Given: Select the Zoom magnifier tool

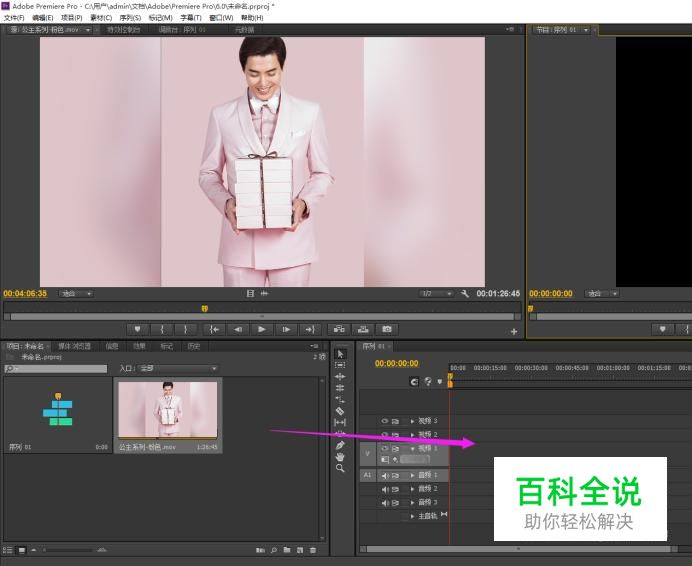Looking at the screenshot, I should 340,468.
